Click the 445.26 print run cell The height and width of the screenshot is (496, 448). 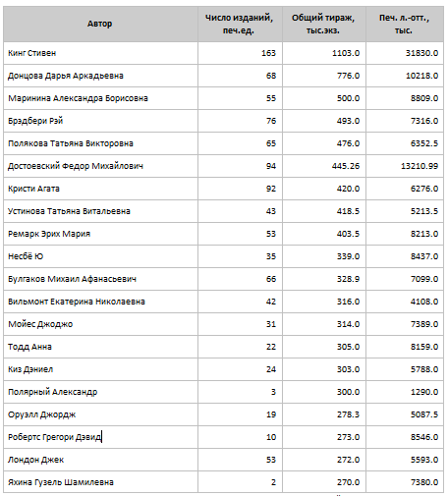[324, 166]
